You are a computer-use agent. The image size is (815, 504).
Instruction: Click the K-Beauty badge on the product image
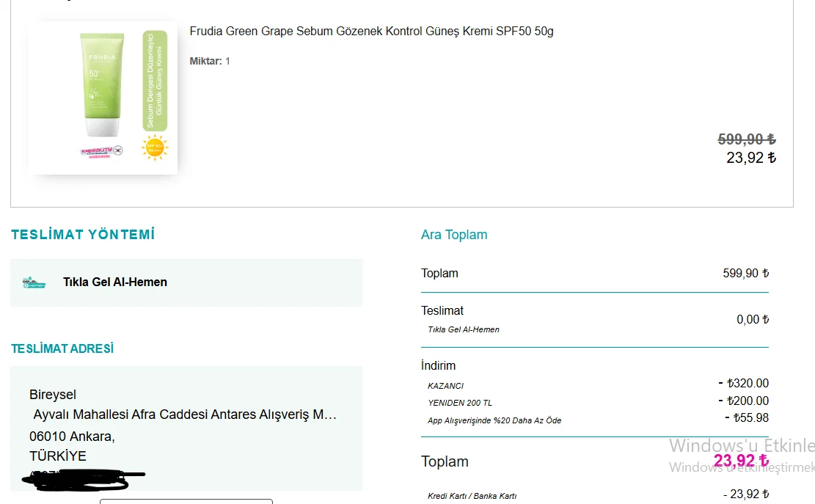(x=101, y=150)
